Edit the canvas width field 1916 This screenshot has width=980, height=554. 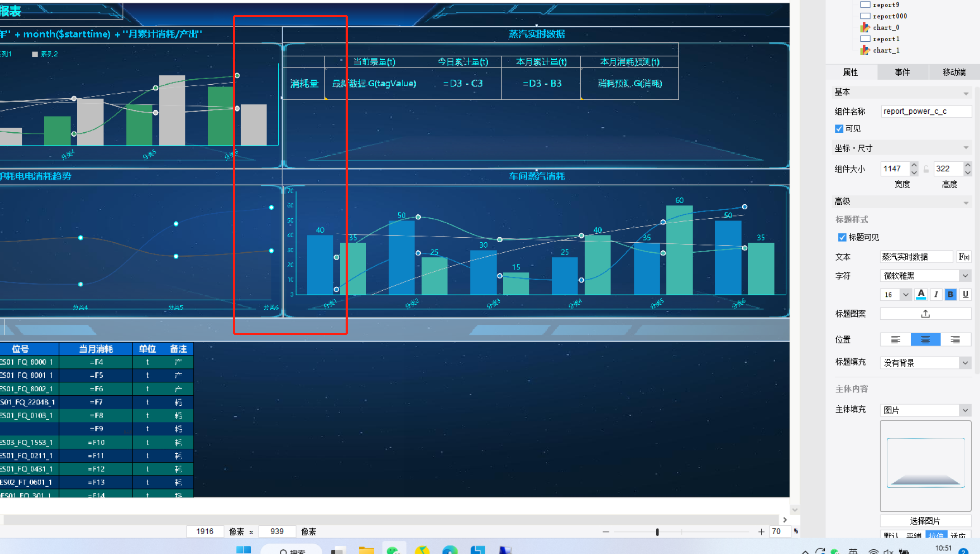205,532
